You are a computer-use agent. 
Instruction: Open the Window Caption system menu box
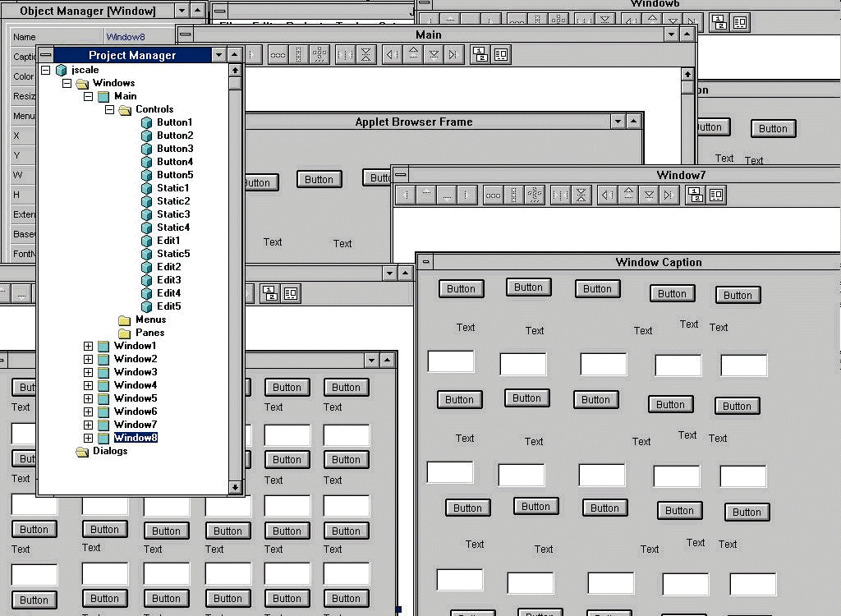(425, 262)
